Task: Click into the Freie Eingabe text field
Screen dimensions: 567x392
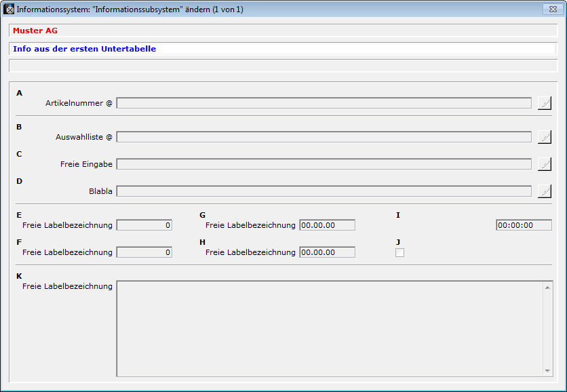Action: coord(324,164)
